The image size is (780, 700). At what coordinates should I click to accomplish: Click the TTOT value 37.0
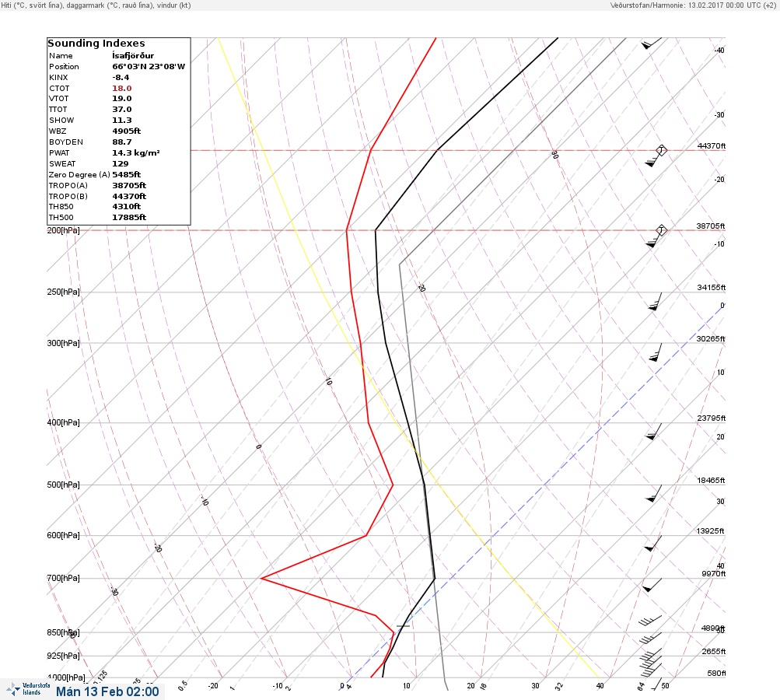click(x=122, y=110)
